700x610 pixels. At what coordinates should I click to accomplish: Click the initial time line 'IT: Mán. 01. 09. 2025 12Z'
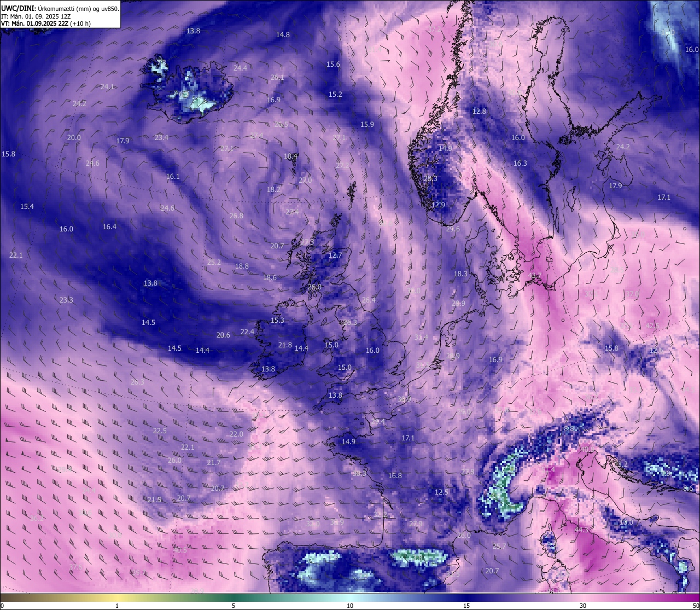[36, 16]
